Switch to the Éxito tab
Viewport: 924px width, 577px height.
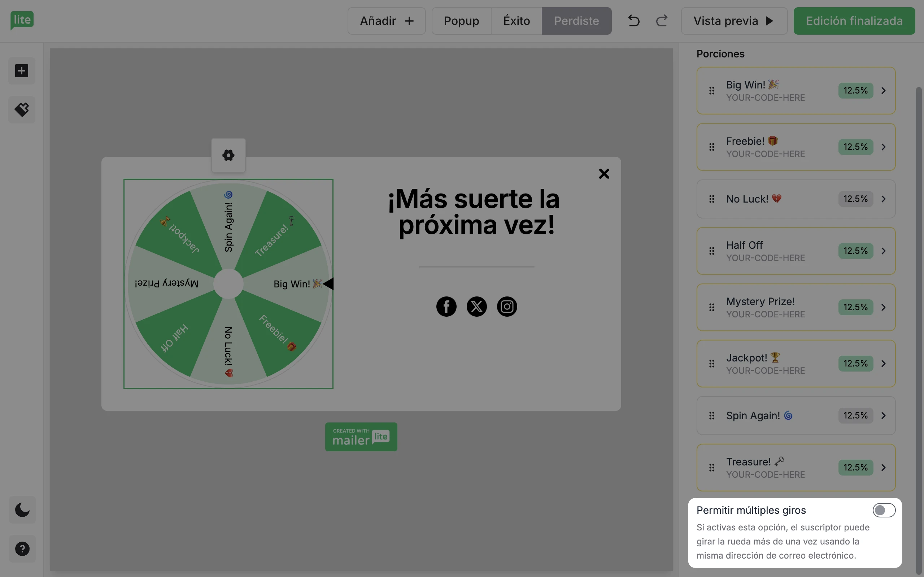517,21
